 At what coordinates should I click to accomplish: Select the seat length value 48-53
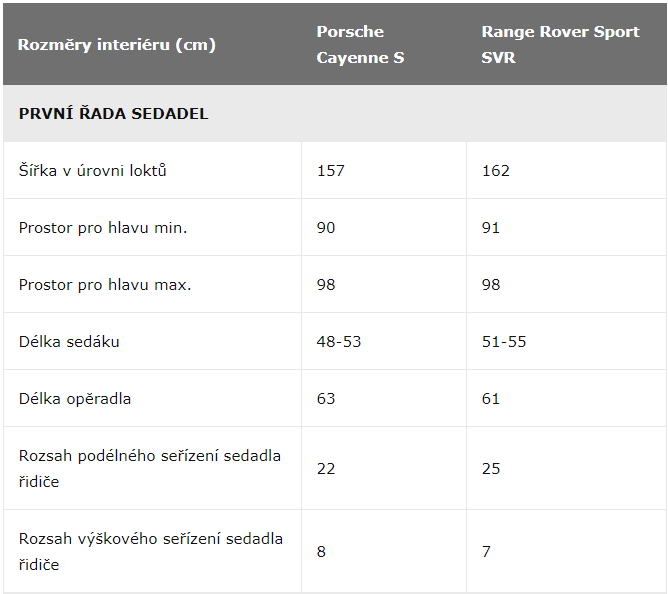339,341
